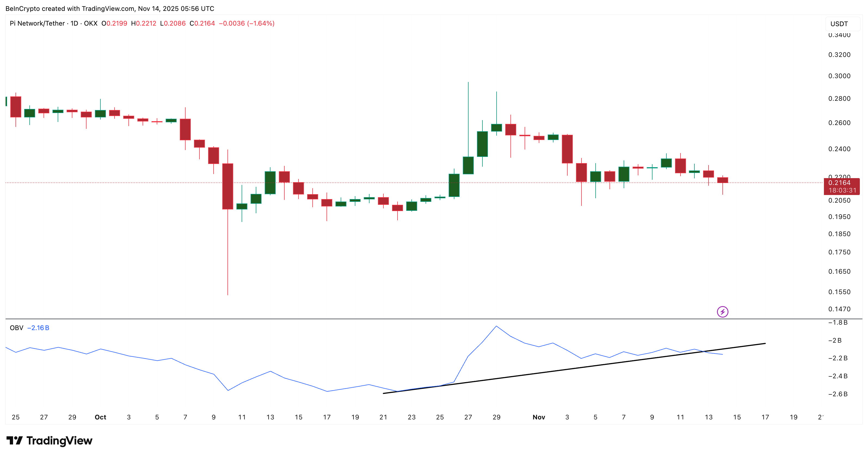Click the current price label 0.2164

coord(839,182)
